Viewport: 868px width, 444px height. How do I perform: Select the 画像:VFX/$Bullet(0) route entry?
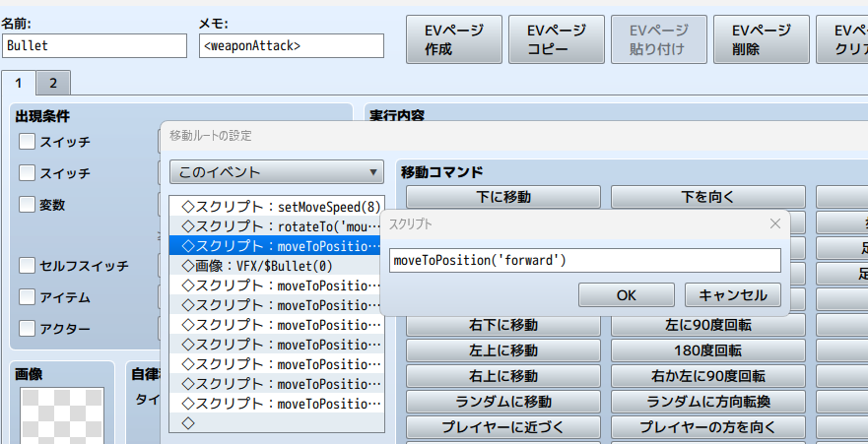pyautogui.click(x=258, y=266)
